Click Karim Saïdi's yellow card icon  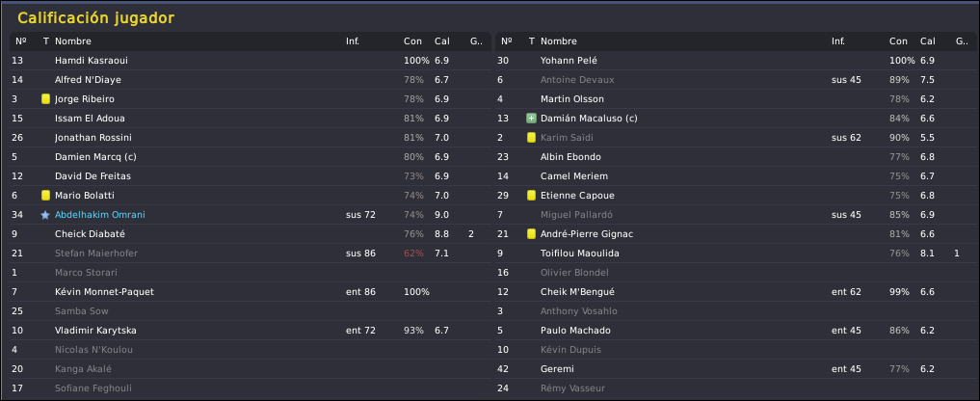(531, 138)
